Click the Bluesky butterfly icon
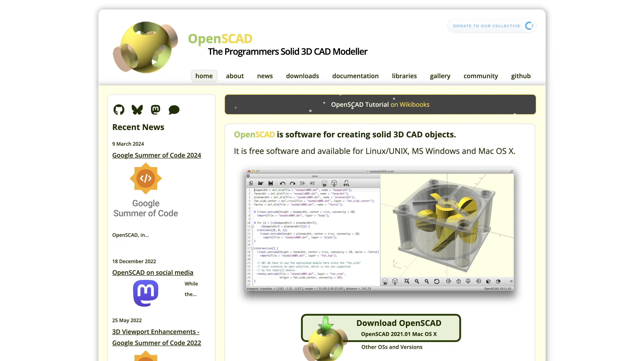The width and height of the screenshot is (644, 361). click(x=137, y=110)
